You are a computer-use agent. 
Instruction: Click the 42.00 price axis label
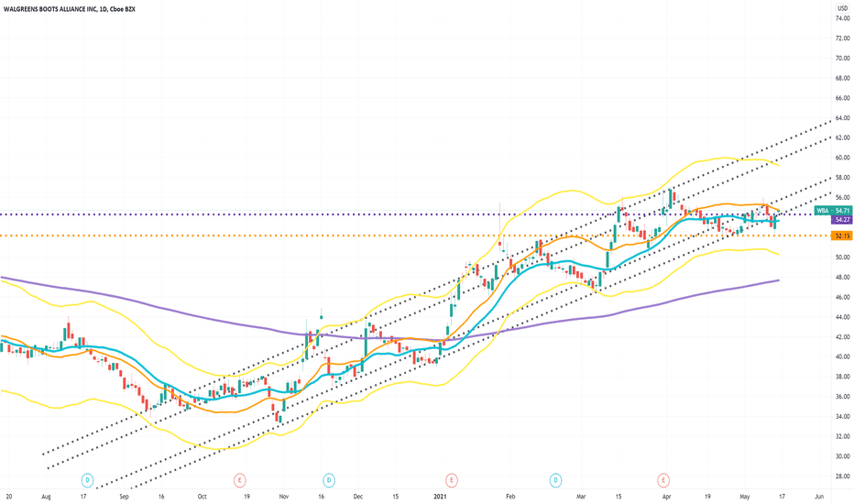[843, 336]
